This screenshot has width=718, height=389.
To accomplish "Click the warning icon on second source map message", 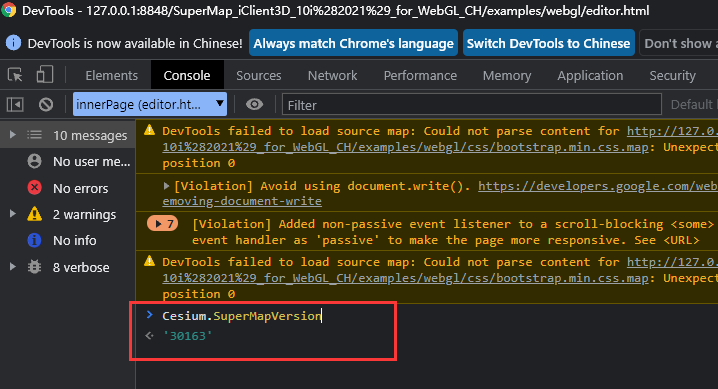I will coord(149,261).
